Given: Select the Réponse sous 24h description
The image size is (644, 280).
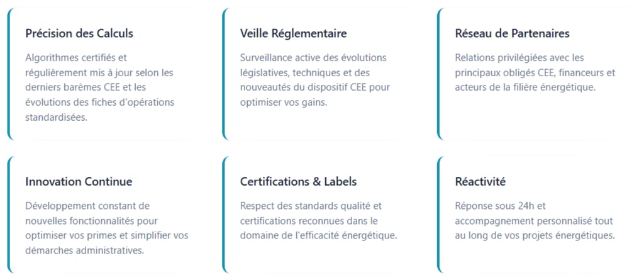Looking at the screenshot, I should click(535, 221).
